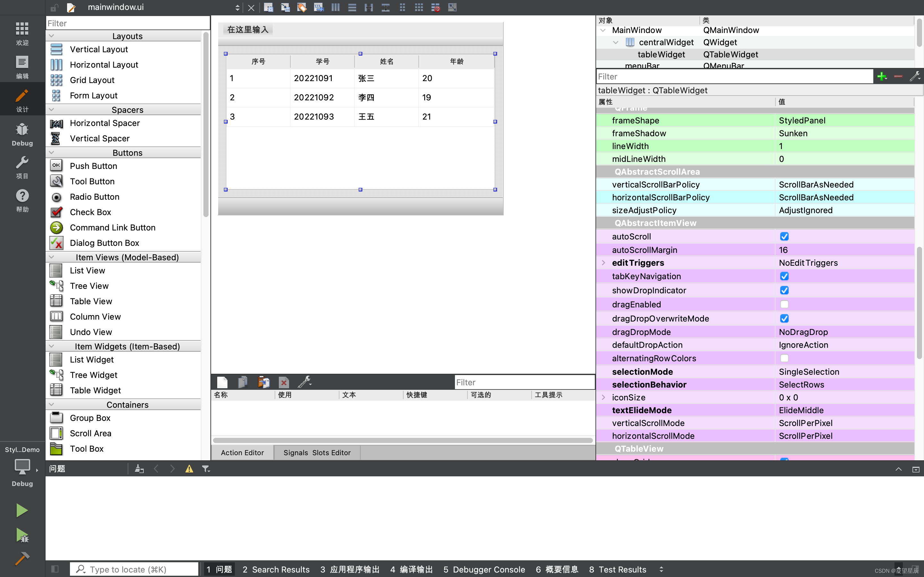Select the Tree Widget tool
This screenshot has height=577, width=924.
point(94,374)
